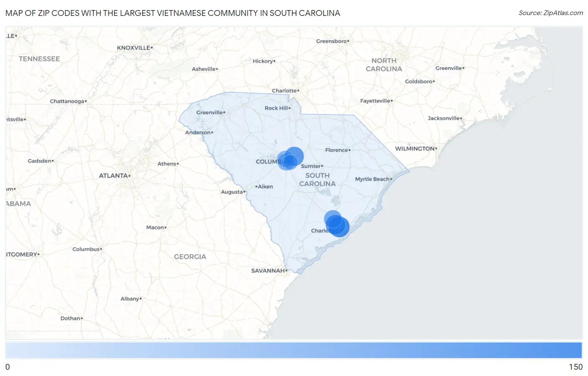Click the Anderson city label
The image size is (588, 376).
tap(198, 133)
